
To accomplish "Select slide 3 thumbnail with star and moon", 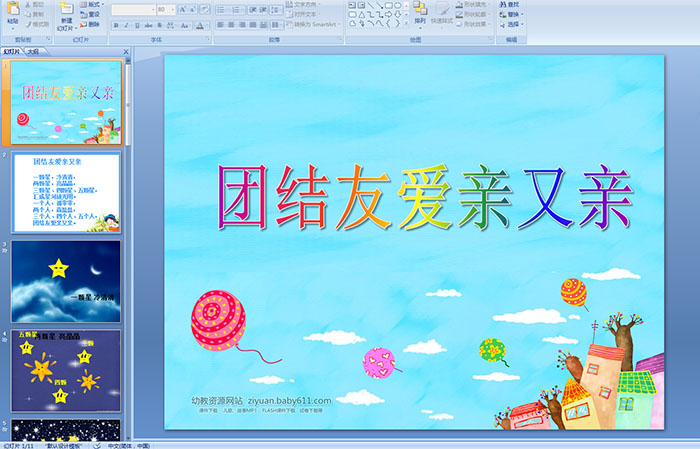I will [x=66, y=282].
